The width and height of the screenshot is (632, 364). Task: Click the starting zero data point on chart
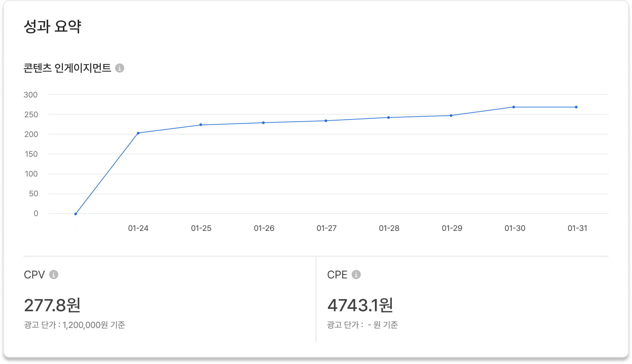coord(76,214)
